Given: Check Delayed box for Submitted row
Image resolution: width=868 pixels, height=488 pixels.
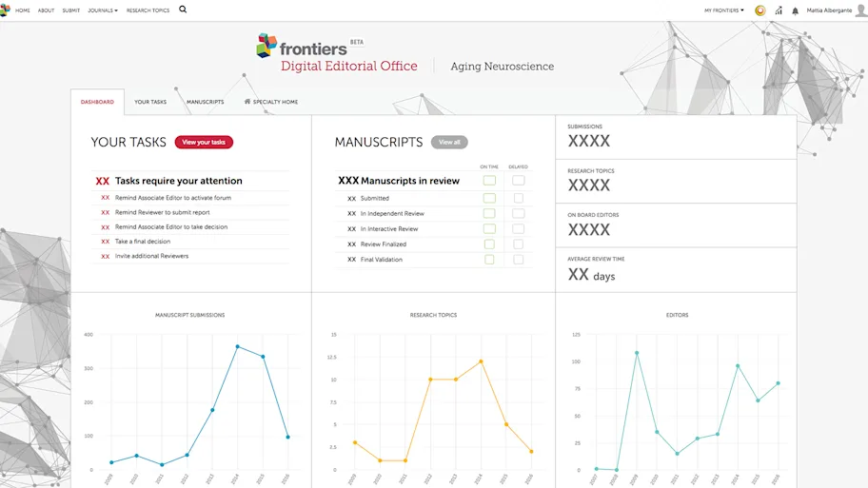Looking at the screenshot, I should [x=518, y=198].
